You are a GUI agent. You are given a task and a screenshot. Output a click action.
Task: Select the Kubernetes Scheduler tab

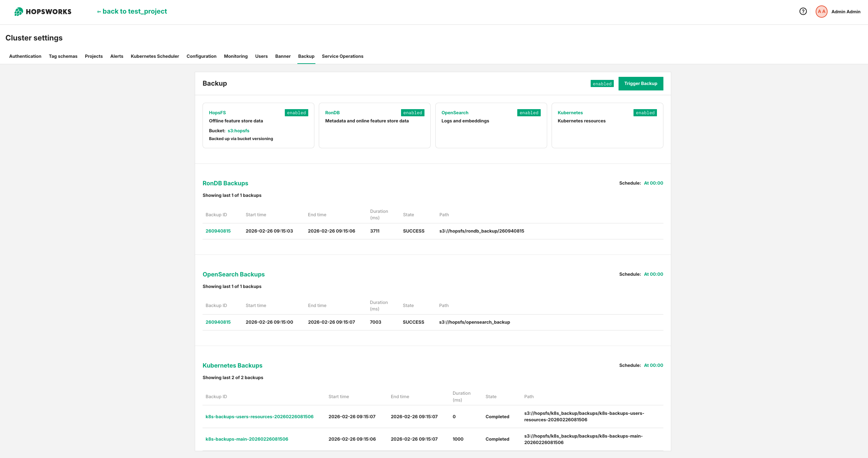click(x=155, y=56)
